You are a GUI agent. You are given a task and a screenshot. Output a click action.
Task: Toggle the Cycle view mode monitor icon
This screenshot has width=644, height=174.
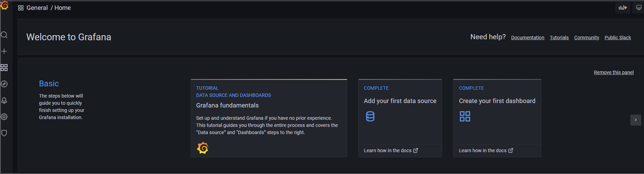(639, 8)
